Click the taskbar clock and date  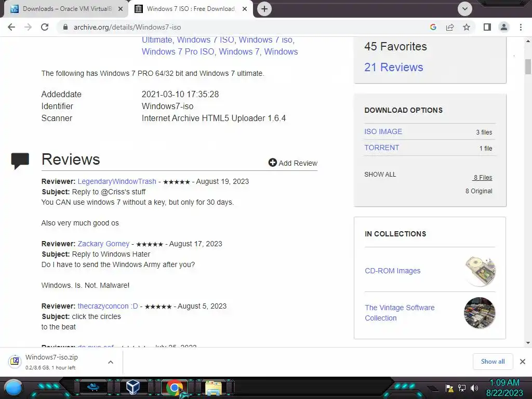pyautogui.click(x=504, y=388)
